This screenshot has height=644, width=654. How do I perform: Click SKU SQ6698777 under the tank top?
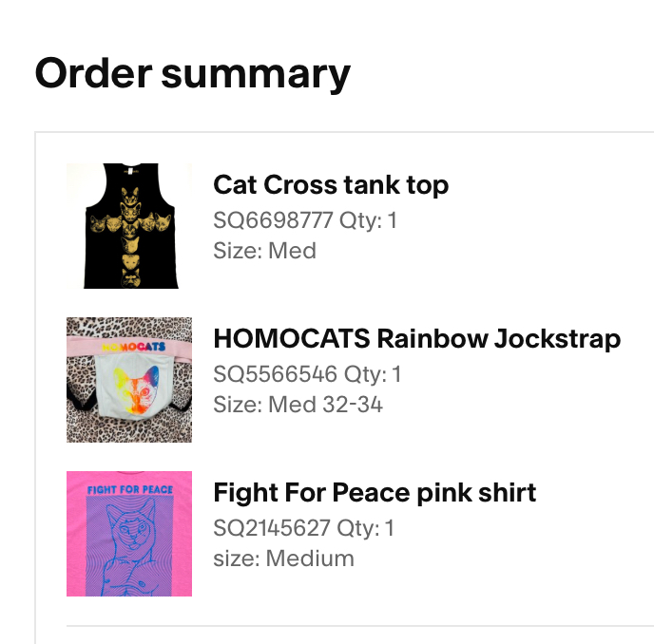click(273, 220)
